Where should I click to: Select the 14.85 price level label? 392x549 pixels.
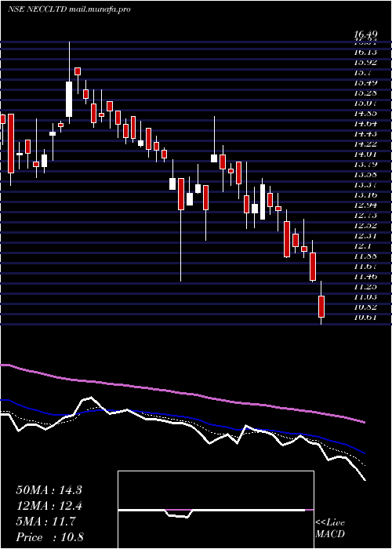click(x=365, y=113)
